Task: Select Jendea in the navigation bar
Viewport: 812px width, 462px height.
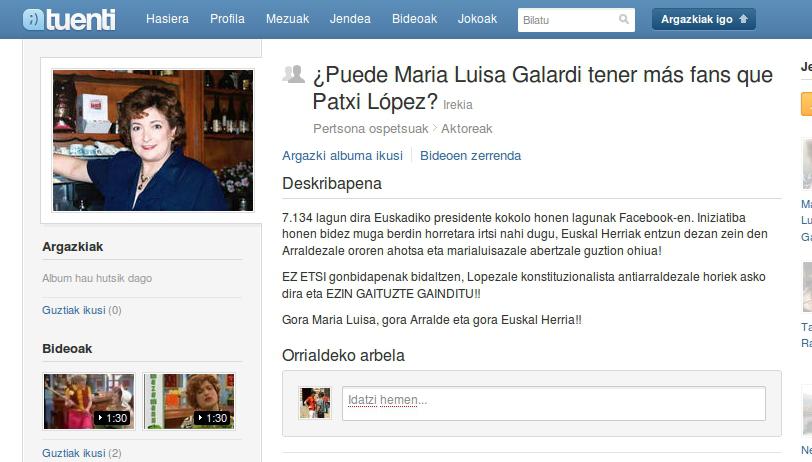Action: click(350, 19)
